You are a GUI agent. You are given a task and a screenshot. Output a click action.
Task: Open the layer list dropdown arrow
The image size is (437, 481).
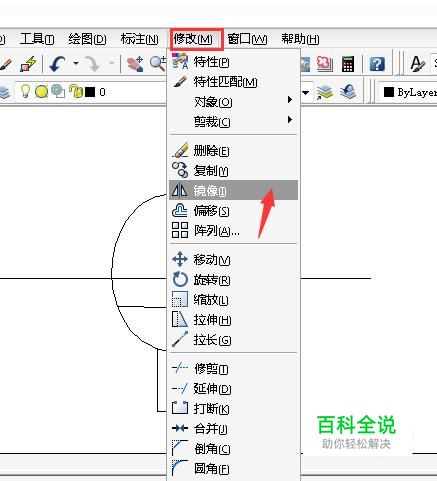pos(305,92)
